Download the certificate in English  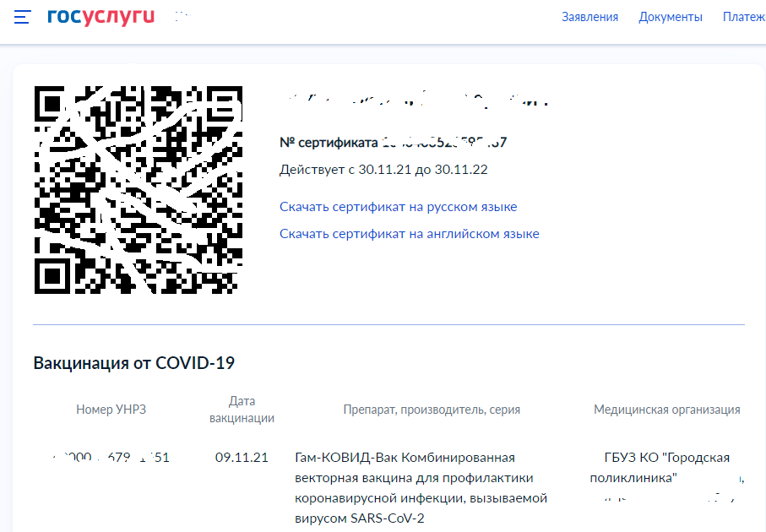point(409,234)
